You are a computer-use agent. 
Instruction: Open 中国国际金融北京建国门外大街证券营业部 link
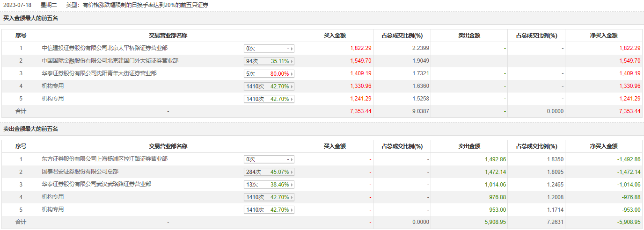(x=110, y=61)
